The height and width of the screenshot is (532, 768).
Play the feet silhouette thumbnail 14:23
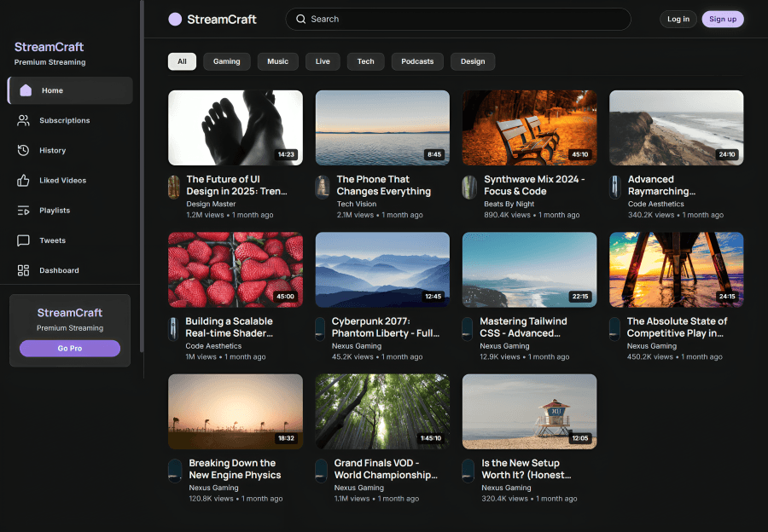(236, 128)
